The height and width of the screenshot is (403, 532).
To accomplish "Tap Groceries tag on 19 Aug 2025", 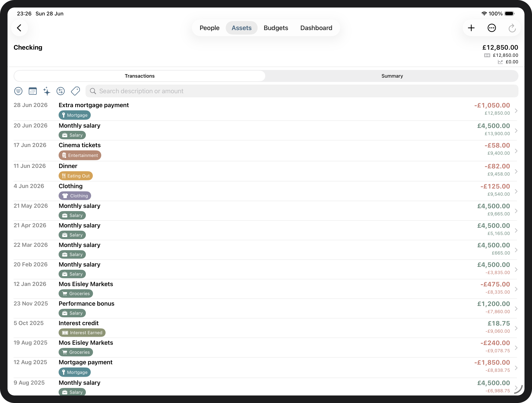I will point(76,352).
